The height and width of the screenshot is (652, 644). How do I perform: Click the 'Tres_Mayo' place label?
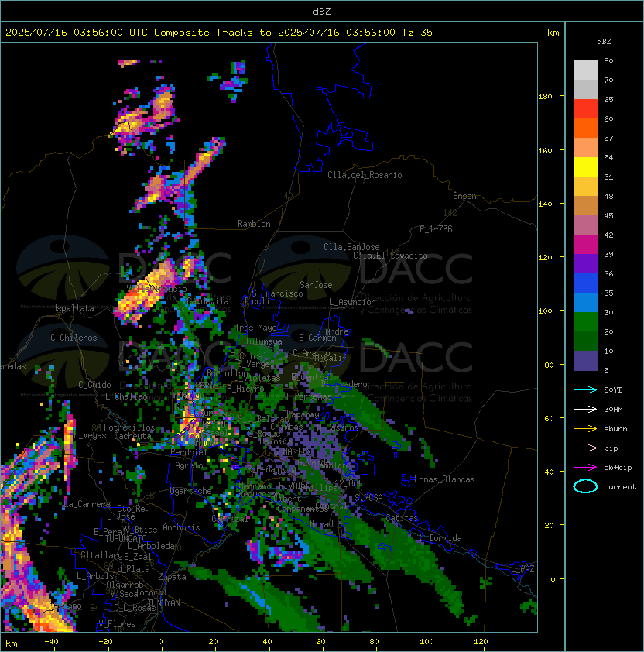[255, 328]
